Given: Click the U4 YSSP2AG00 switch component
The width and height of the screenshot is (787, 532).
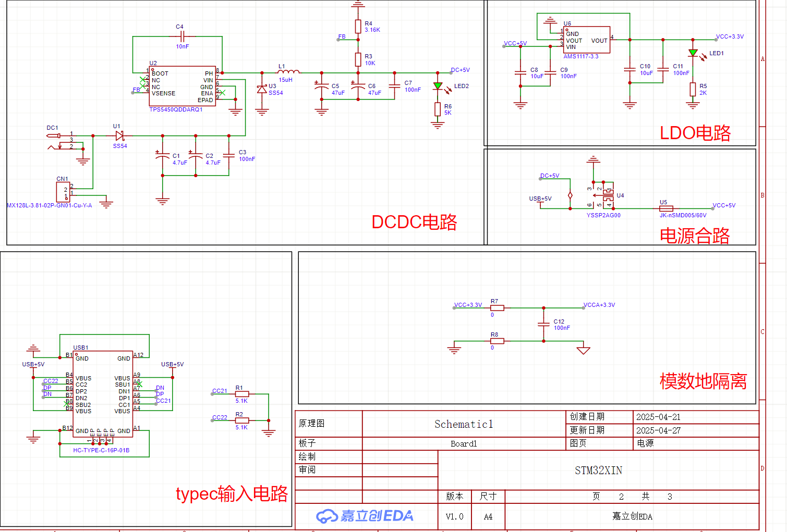Looking at the screenshot, I should (x=603, y=196).
